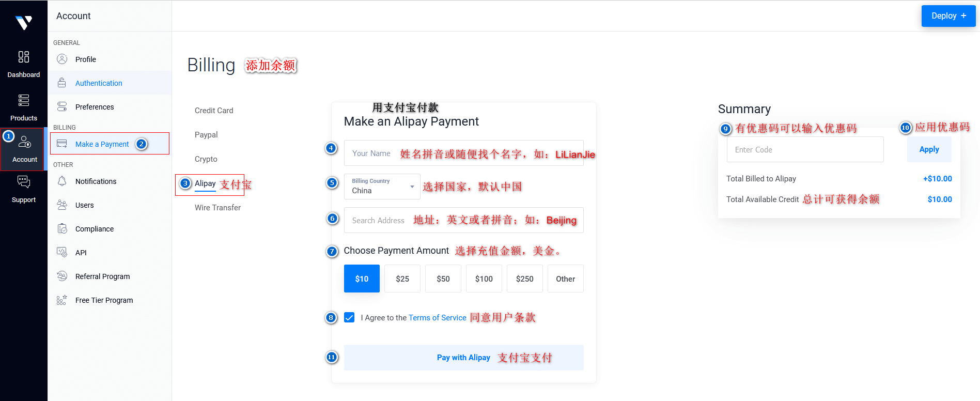Click the Summary heading
Viewport: 980px width, 401px height.
(744, 109)
